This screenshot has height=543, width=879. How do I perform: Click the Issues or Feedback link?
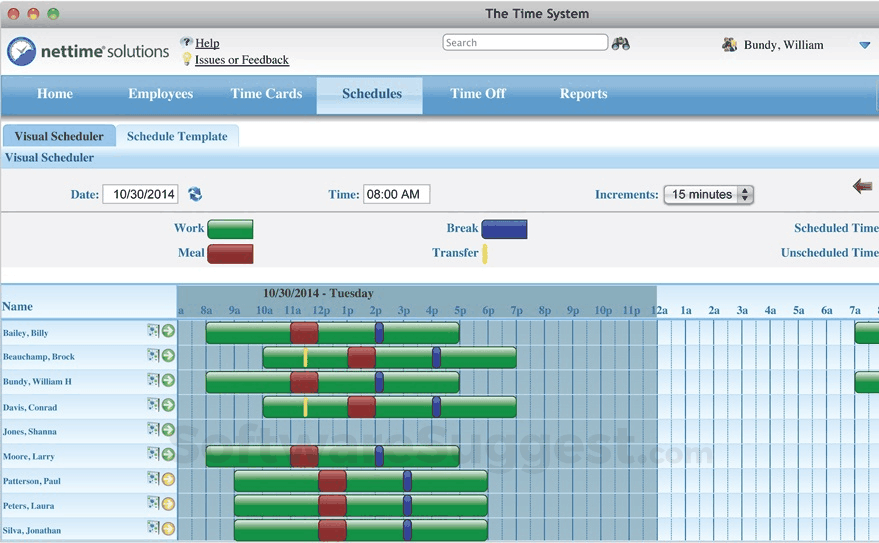(x=241, y=60)
